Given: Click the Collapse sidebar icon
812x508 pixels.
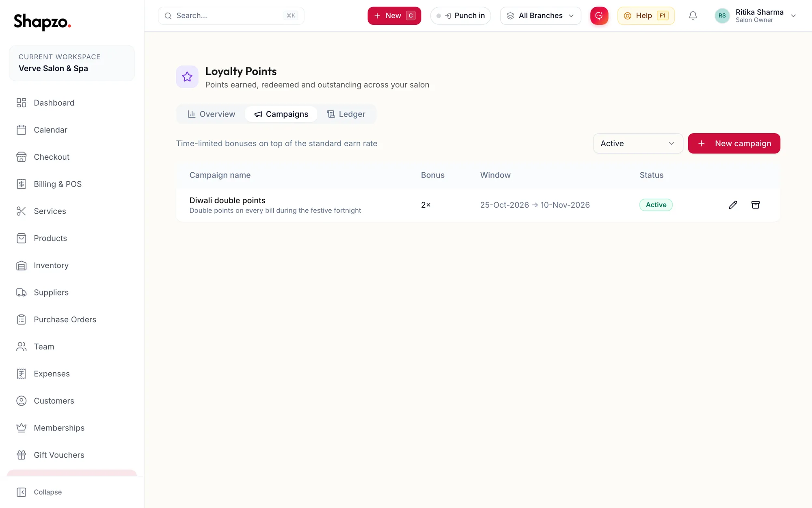Looking at the screenshot, I should coord(22,492).
